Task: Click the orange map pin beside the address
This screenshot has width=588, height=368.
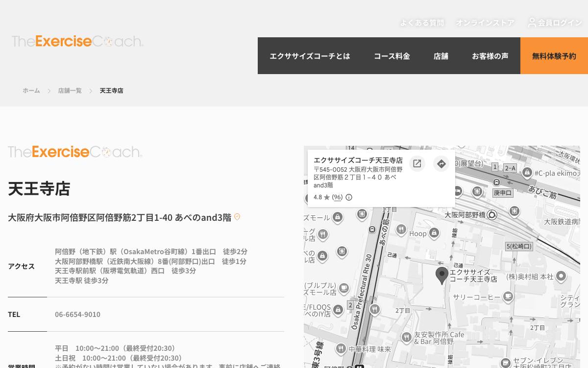Action: click(237, 217)
